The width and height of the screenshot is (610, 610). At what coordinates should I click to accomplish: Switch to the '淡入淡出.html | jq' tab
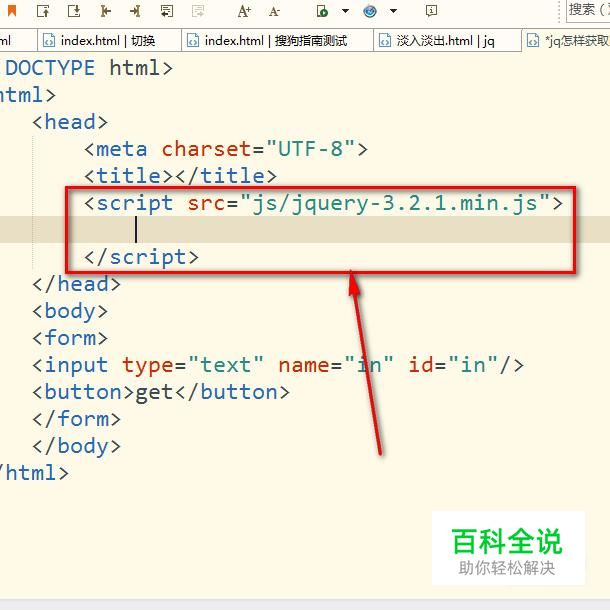click(x=447, y=40)
